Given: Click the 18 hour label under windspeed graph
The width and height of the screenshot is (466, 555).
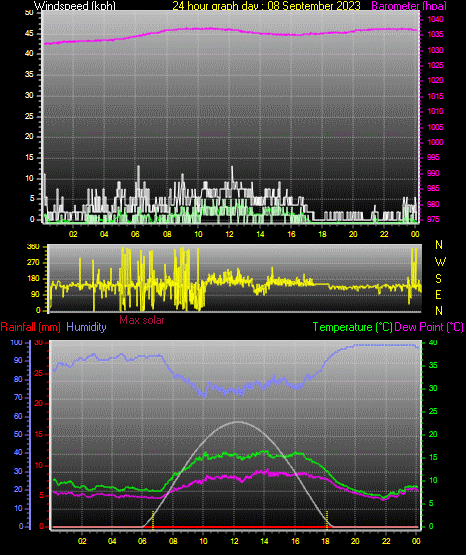Looking at the screenshot, I should click(322, 234).
